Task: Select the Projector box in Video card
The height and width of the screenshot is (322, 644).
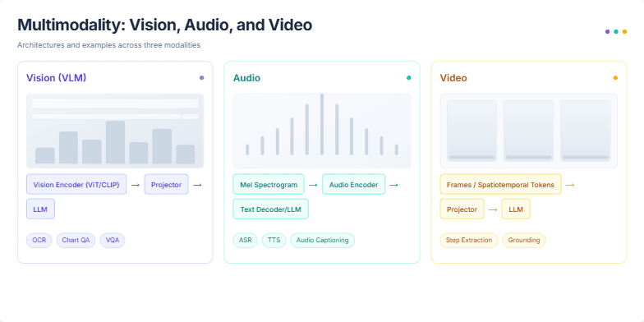Action: (462, 209)
